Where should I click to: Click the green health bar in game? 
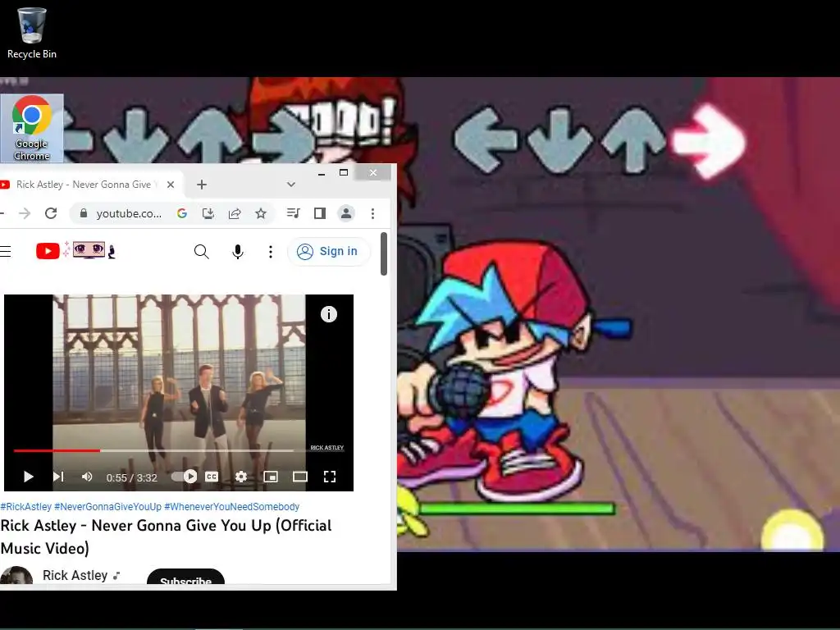[x=517, y=508]
